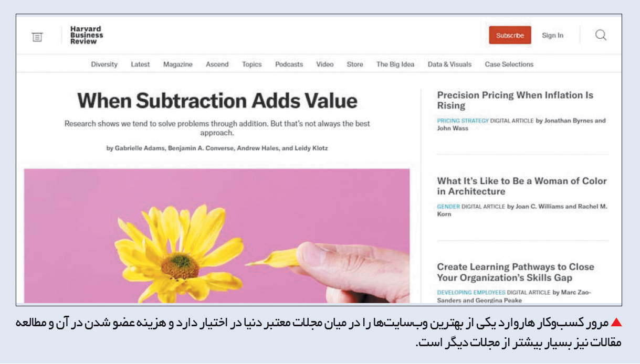Select Ascend in the navigation bar
The image size is (640, 364).
pos(217,65)
